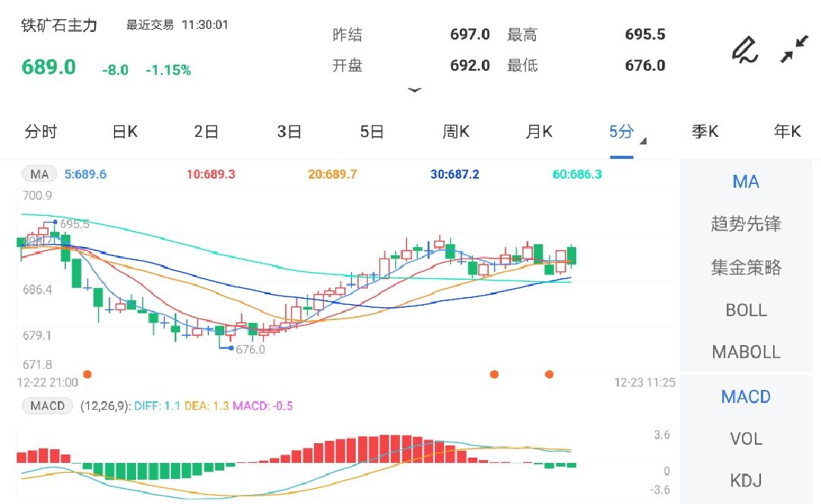Expand quote details with down chevron
This screenshot has width=821, height=504.
(x=415, y=90)
